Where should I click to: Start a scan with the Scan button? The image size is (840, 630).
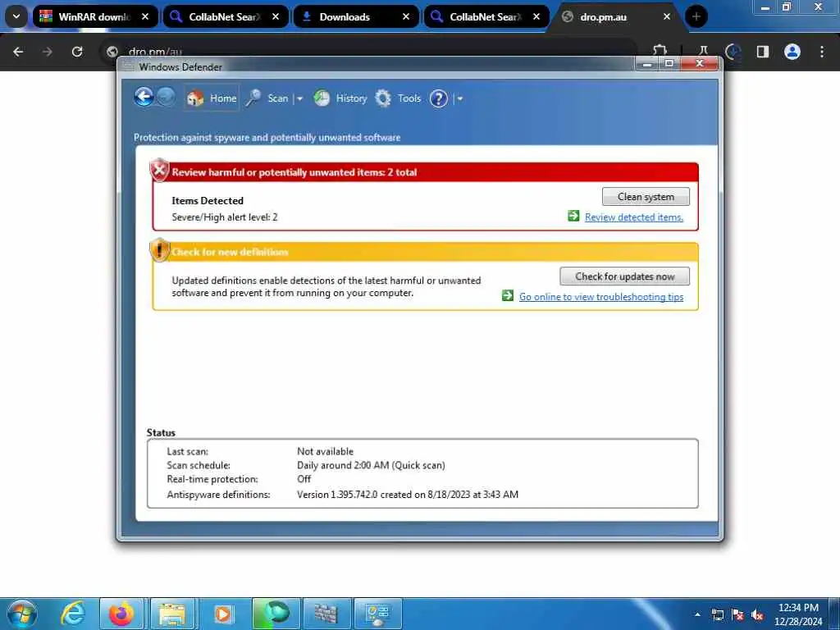pos(268,98)
